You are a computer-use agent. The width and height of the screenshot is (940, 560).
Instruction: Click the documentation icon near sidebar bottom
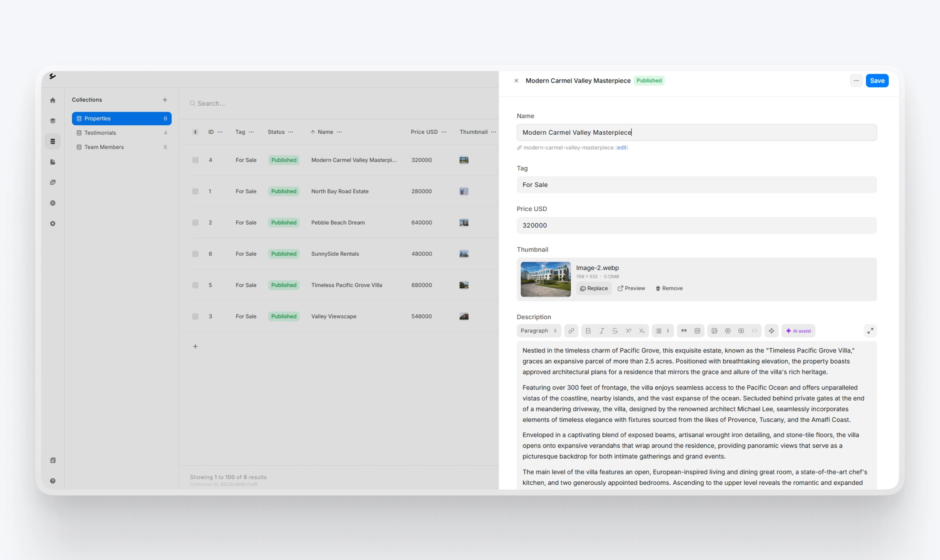53,461
